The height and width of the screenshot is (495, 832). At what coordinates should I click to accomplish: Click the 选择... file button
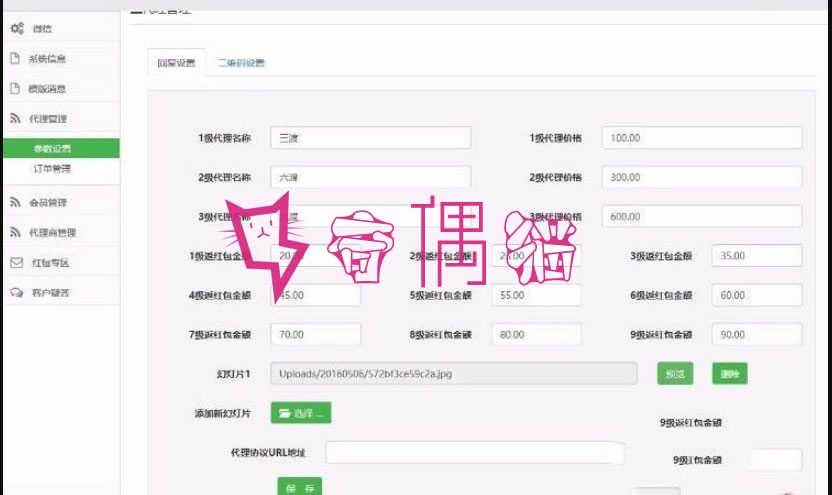301,413
